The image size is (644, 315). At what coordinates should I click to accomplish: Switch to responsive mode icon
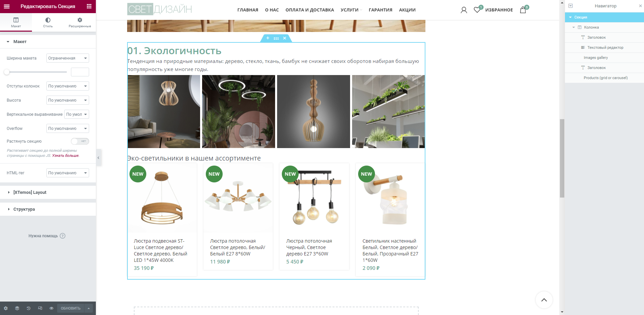[40, 308]
